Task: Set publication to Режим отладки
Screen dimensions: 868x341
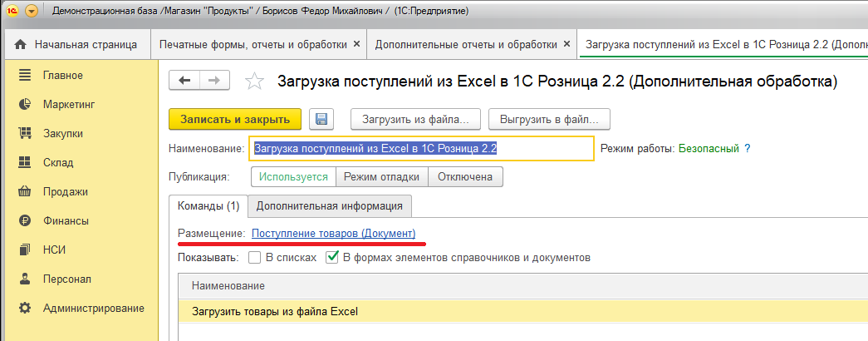Action: [381, 177]
